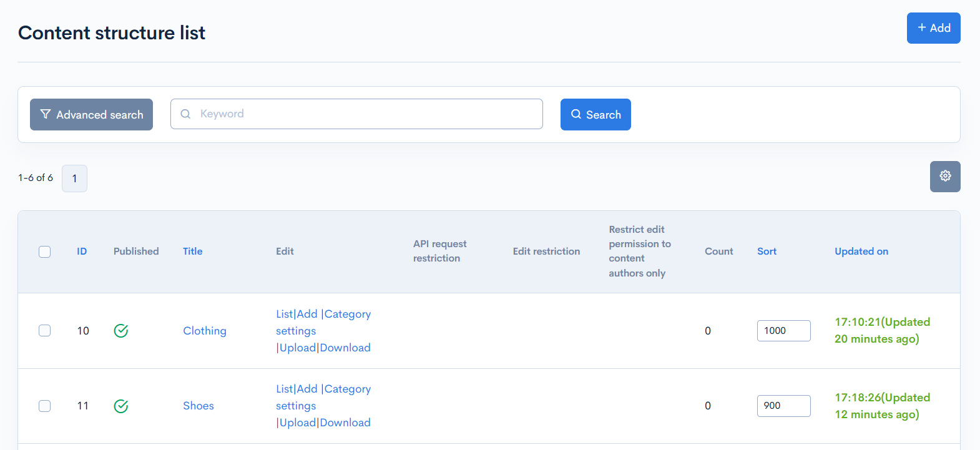Click the 'Edit restriction' column header
Screen dimensions: 980x450
pos(546,252)
